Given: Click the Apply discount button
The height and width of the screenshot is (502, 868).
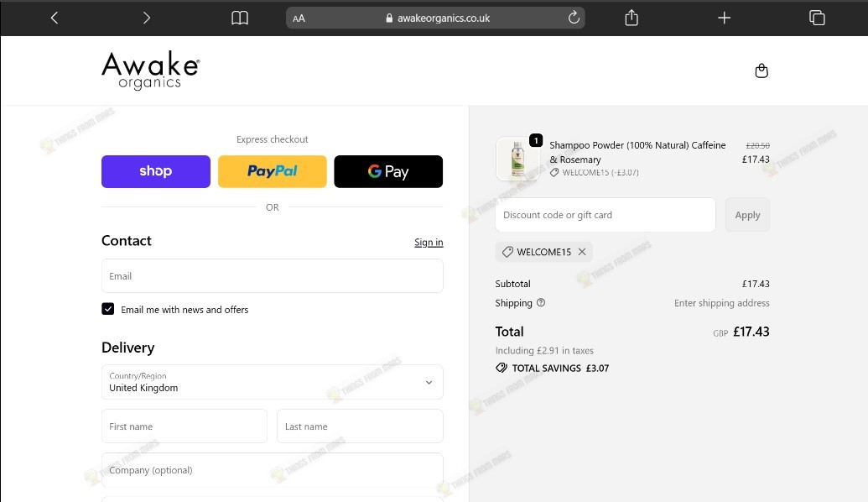Looking at the screenshot, I should 747,215.
